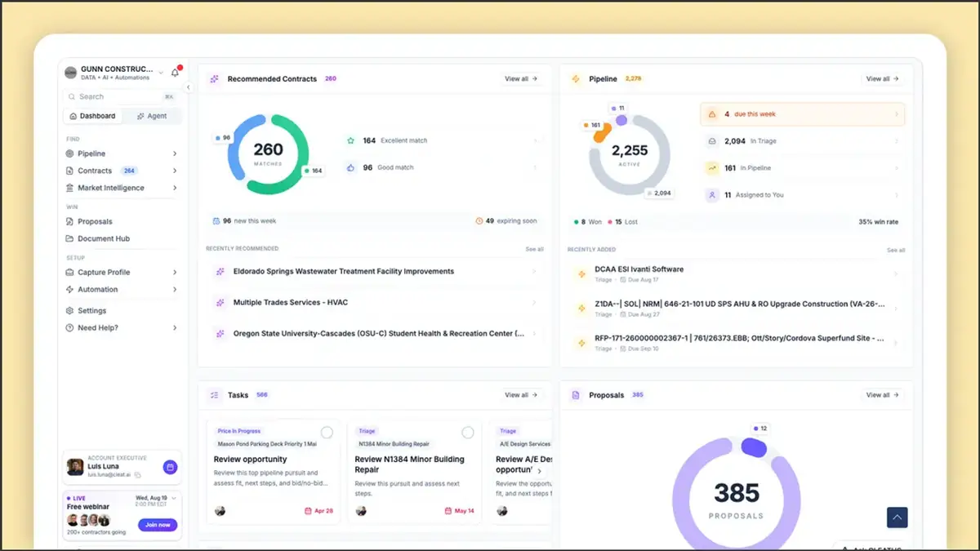Open Settings from the sidebar
The height and width of the screenshot is (551, 980).
point(92,310)
